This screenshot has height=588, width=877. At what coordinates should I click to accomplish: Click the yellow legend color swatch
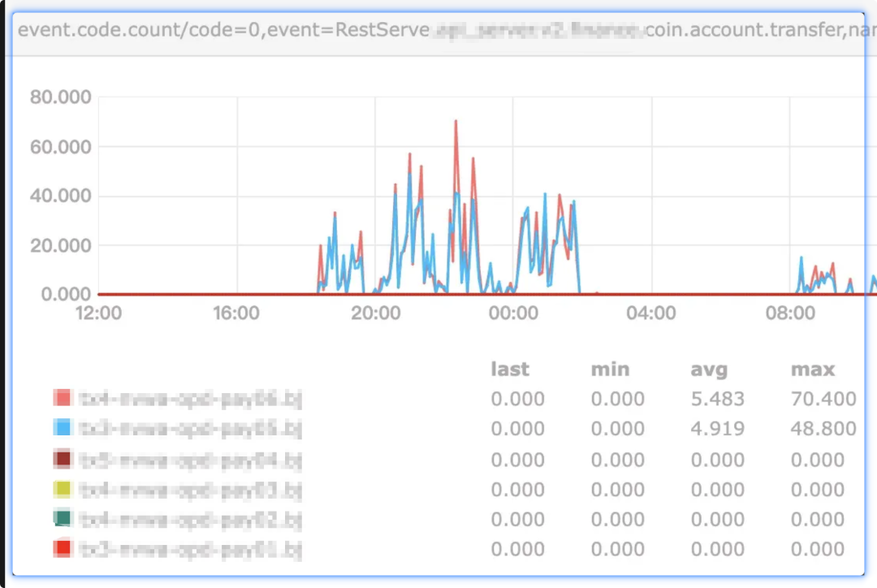(63, 489)
